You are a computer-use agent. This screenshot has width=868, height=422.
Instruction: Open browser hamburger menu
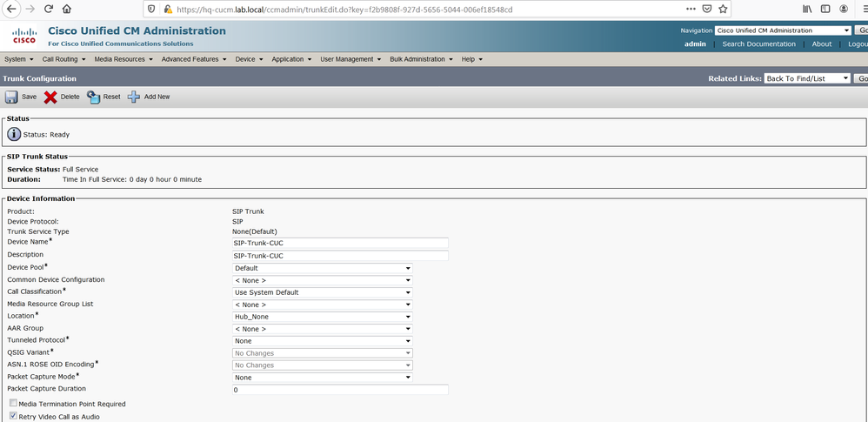tap(865, 9)
